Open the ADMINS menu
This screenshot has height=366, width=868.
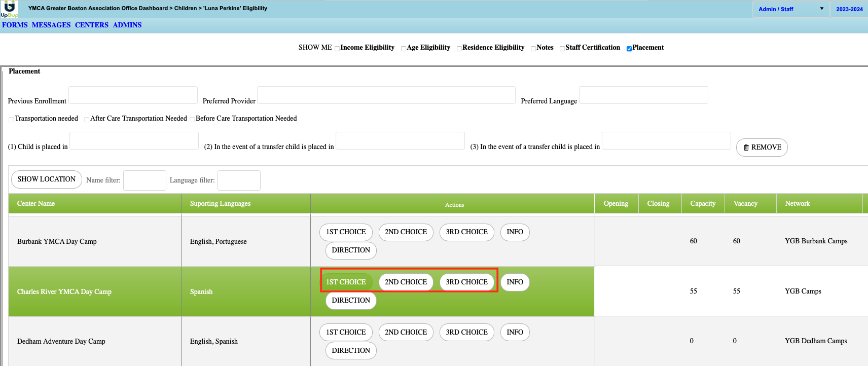click(x=127, y=25)
